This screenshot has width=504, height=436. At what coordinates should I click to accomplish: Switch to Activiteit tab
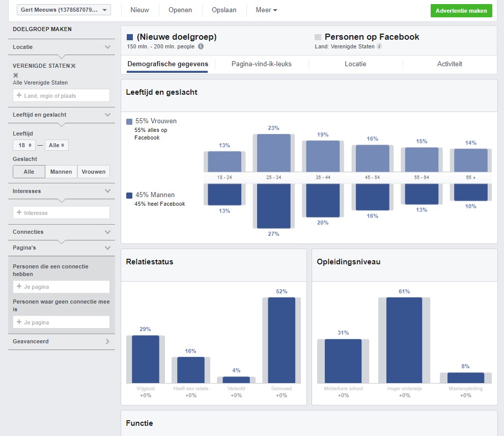(x=450, y=64)
